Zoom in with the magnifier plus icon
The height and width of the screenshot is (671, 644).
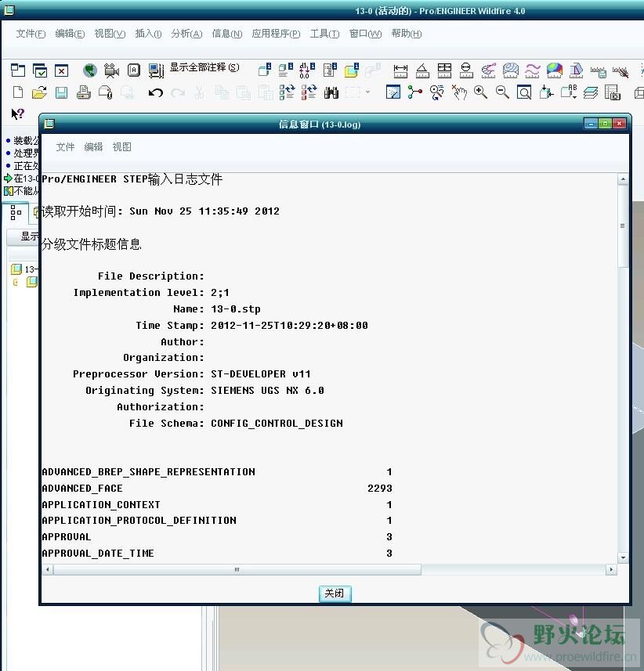click(480, 92)
